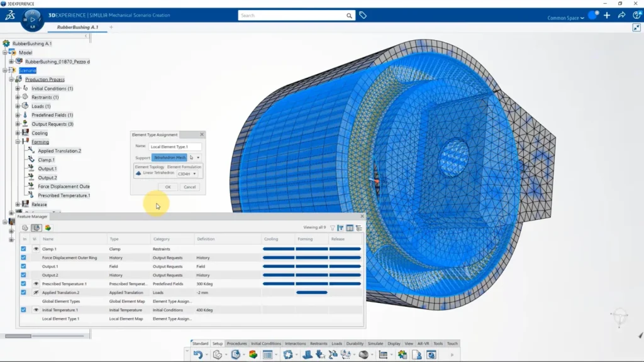Select the RubberBushing A.1 document tab
Image resolution: width=644 pixels, height=362 pixels.
coord(77,27)
